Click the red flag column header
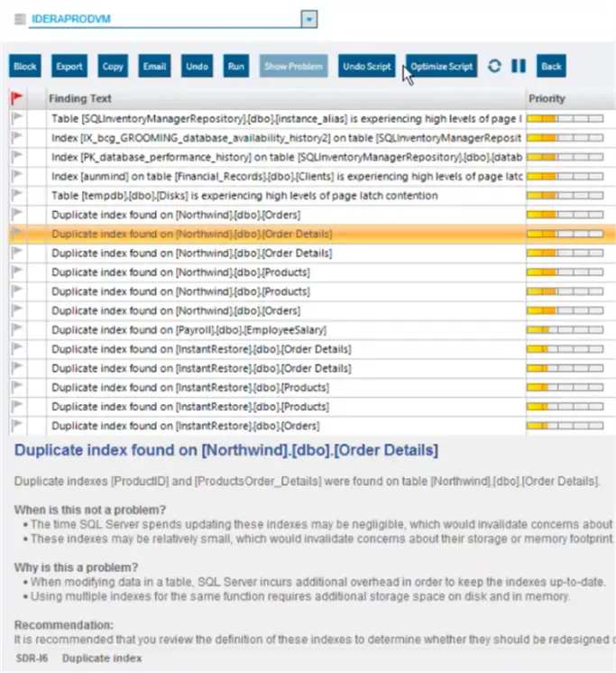Image resolution: width=616 pixels, height=673 pixels. [17, 98]
